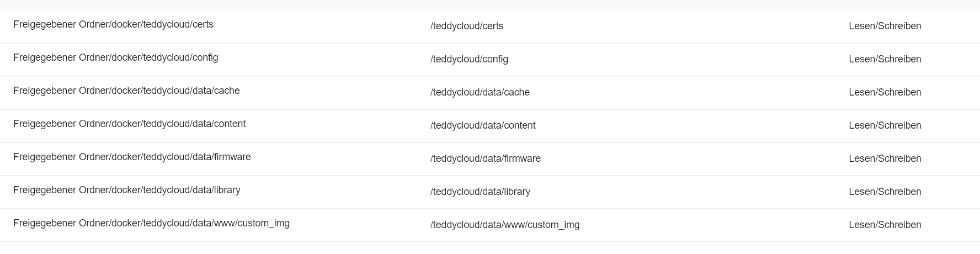This screenshot has height=254, width=980.
Task: Click Lesen/Schreiben permission for the content row
Action: tap(885, 125)
